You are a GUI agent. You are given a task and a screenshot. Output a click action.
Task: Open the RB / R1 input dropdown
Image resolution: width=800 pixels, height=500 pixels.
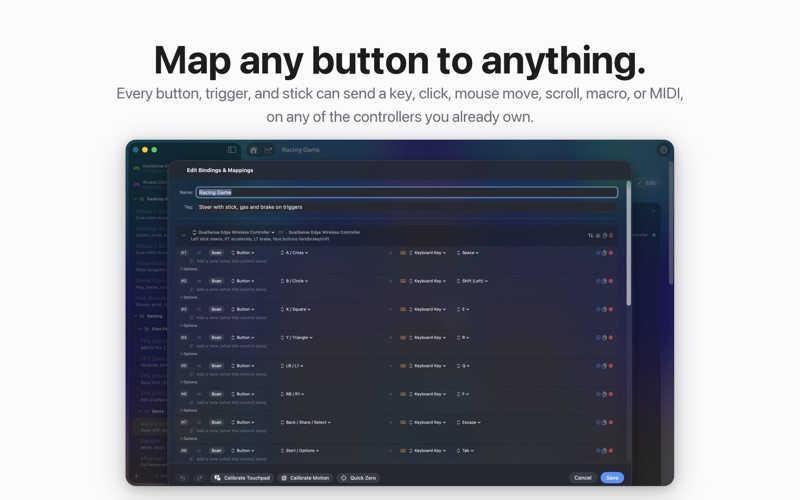pyautogui.click(x=292, y=394)
